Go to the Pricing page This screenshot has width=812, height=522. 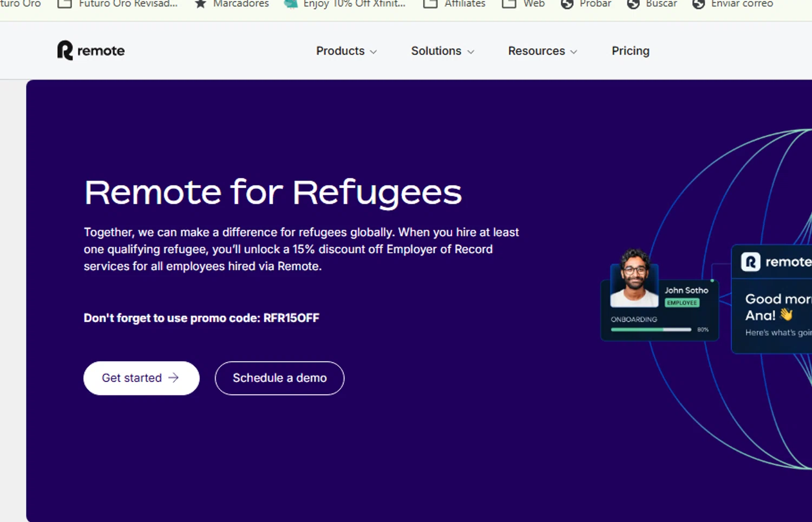(631, 51)
